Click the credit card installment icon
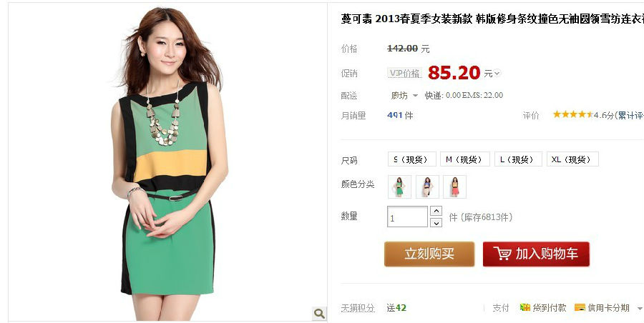The width and height of the screenshot is (644, 323). pos(580,307)
